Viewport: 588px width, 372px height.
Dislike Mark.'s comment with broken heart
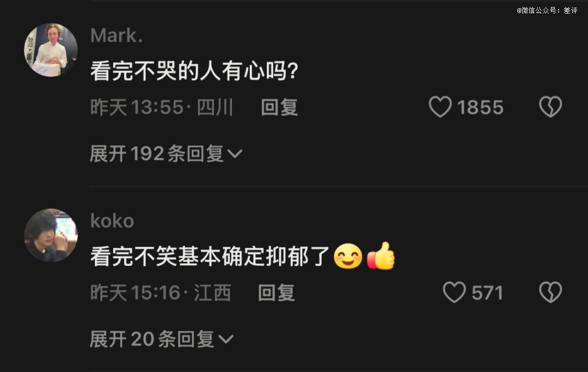pyautogui.click(x=550, y=107)
